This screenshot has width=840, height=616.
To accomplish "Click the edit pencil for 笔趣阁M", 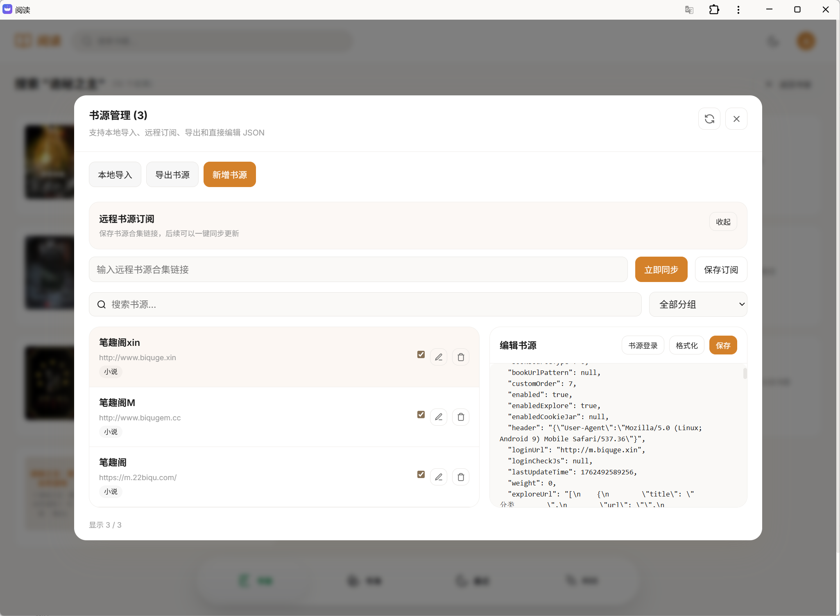I will (438, 417).
